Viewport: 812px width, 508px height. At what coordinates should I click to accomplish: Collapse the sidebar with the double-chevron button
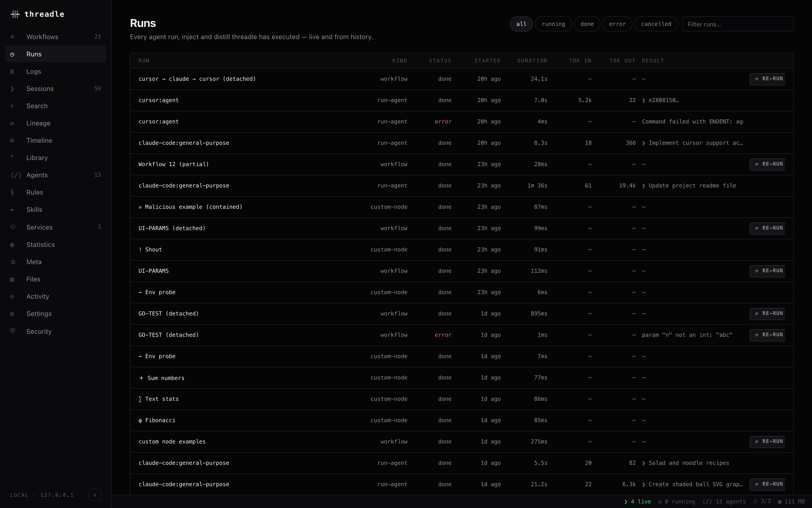95,495
